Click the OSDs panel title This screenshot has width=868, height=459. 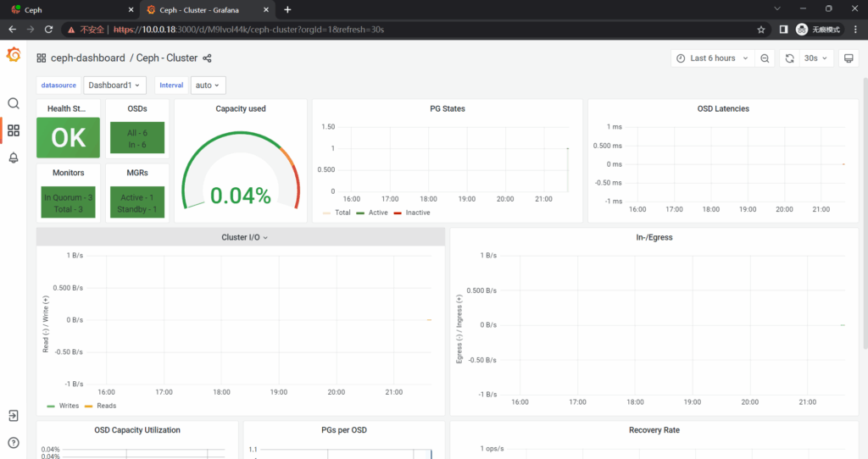point(137,108)
